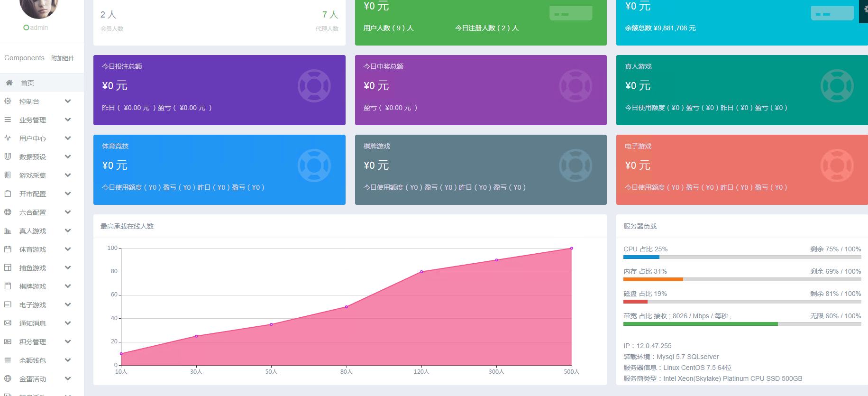Expand the 余额钱包 chevron
The width and height of the screenshot is (868, 396).
[x=68, y=360]
